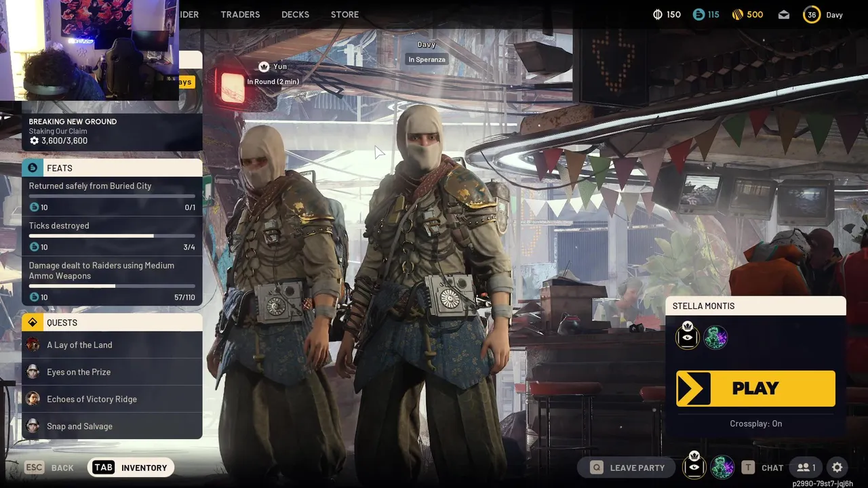Click Leave Party button

(x=627, y=468)
